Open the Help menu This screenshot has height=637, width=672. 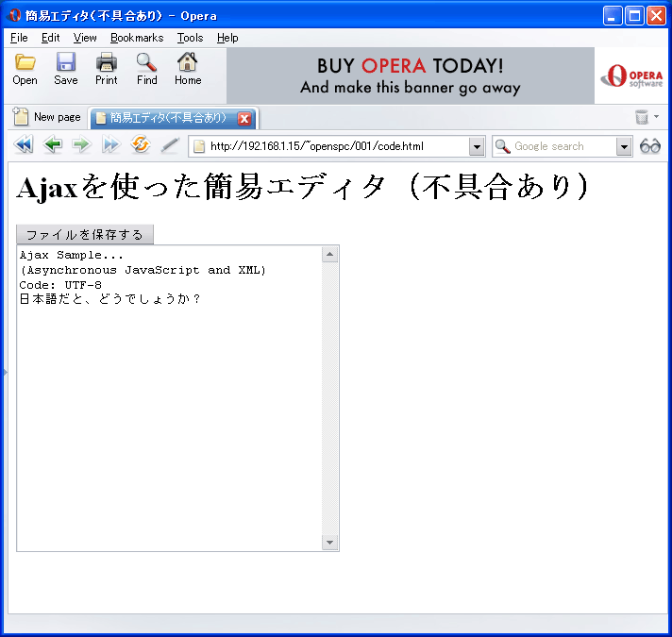coord(227,38)
